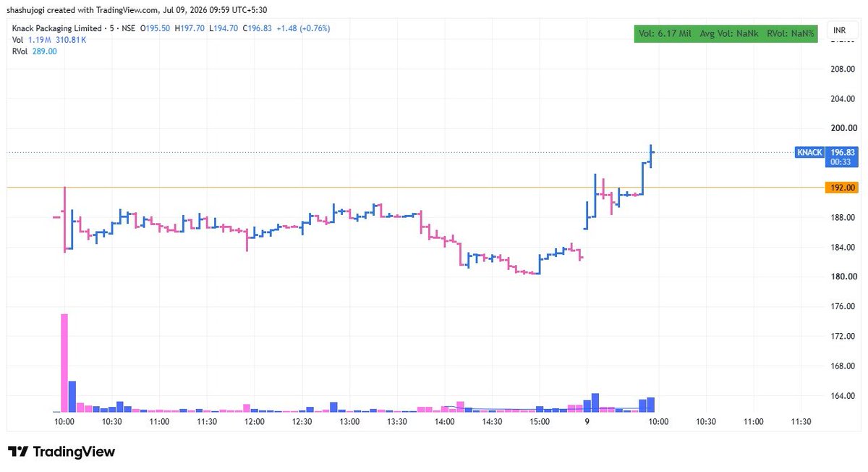Click the 164.00 price axis label
This screenshot has width=868, height=472.
point(843,396)
